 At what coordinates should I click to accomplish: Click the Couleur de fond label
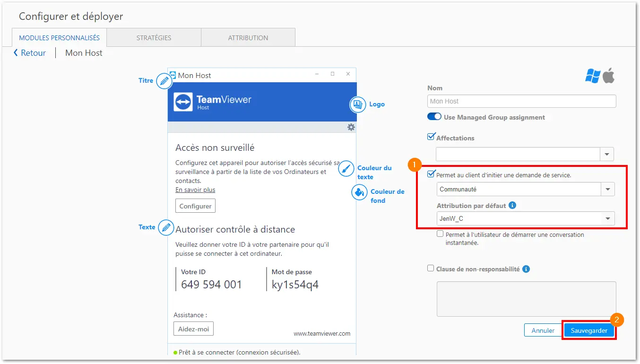click(388, 196)
